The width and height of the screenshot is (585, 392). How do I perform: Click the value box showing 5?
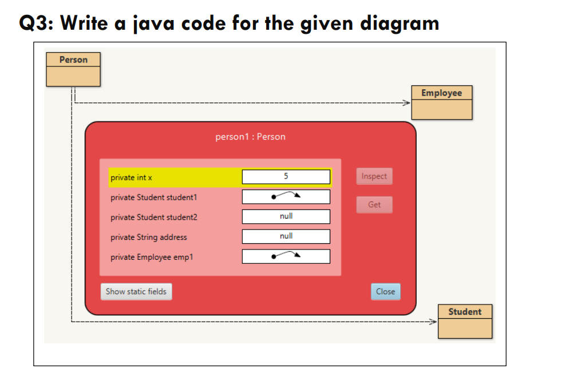(286, 176)
